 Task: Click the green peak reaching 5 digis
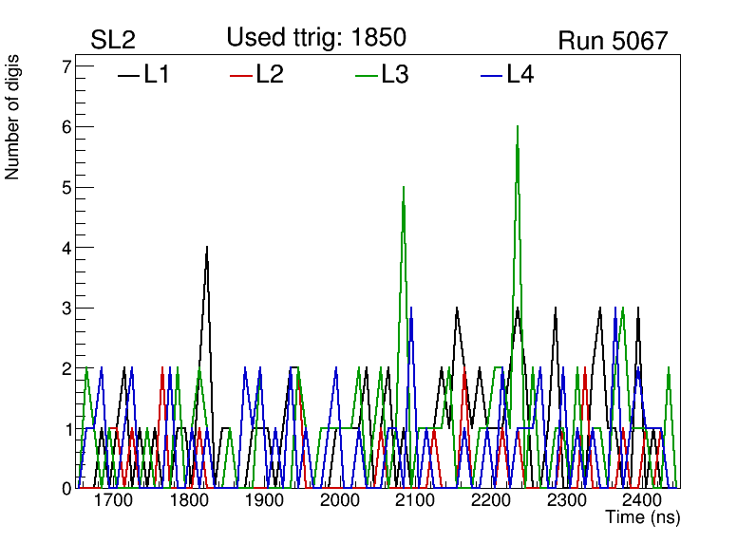click(x=404, y=188)
